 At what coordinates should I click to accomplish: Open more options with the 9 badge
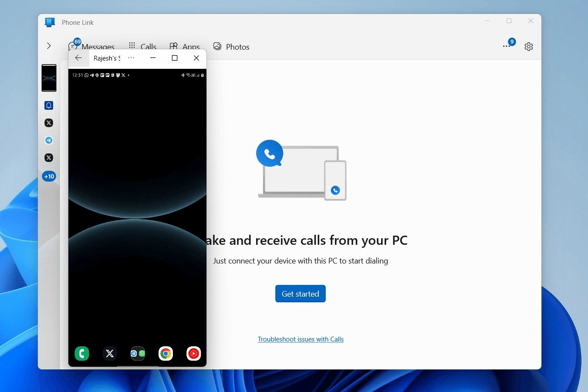(x=507, y=46)
